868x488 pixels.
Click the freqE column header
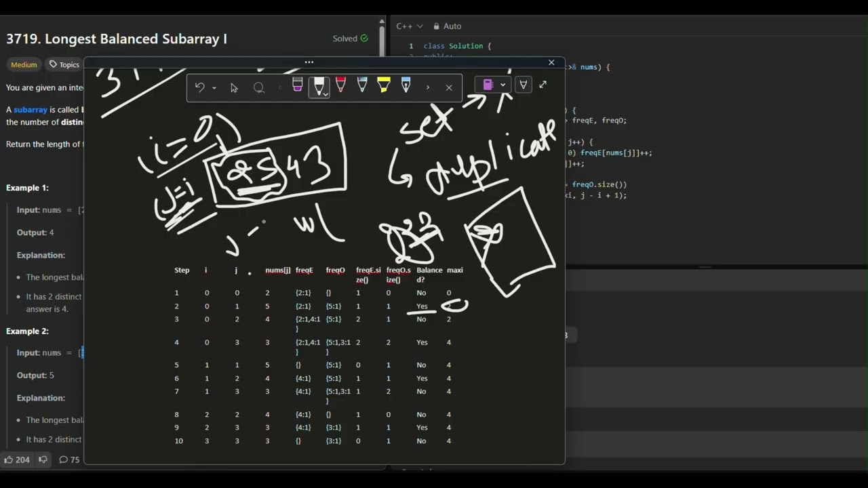click(x=304, y=270)
